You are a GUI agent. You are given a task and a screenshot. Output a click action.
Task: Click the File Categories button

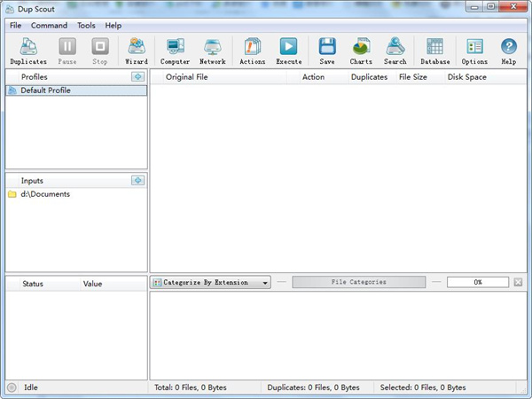click(359, 282)
